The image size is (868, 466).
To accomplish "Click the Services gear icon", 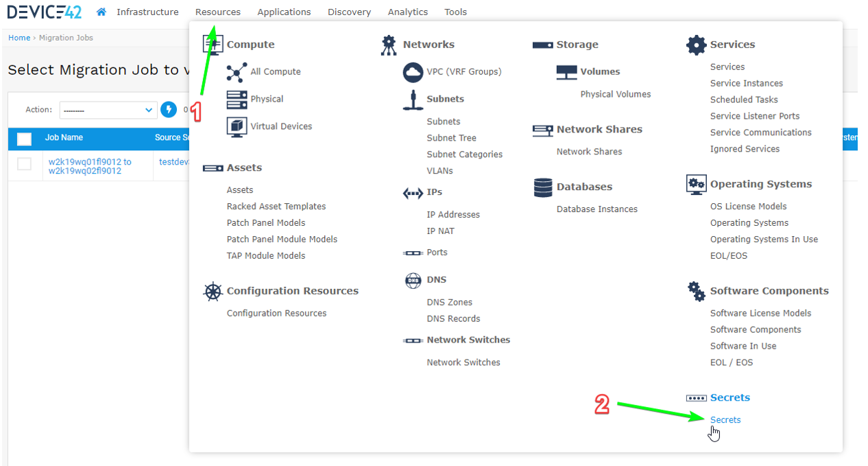I will coord(696,45).
